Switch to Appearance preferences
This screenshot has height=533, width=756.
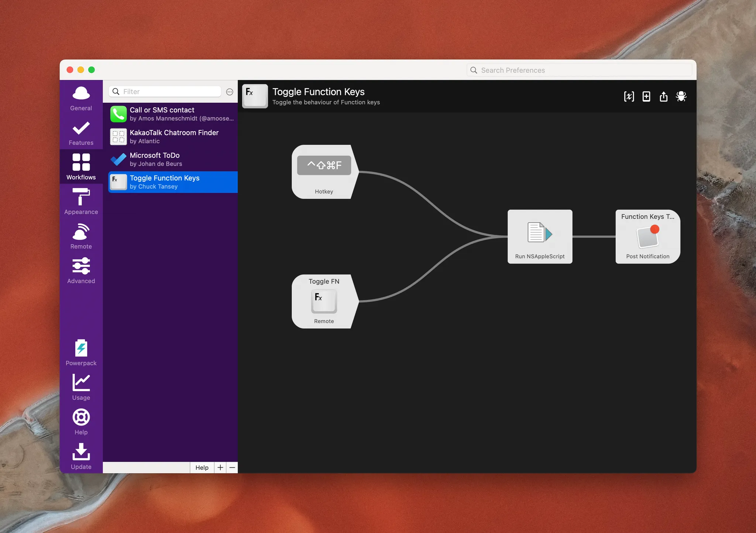[81, 201]
